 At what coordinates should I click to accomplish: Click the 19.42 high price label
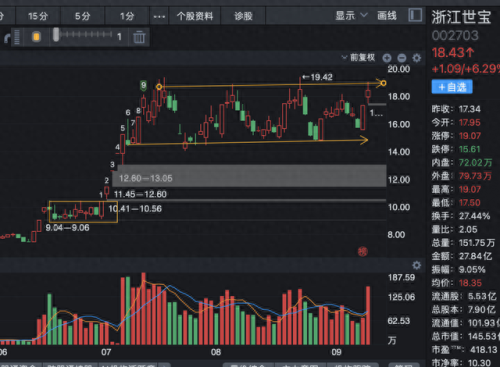coord(317,77)
